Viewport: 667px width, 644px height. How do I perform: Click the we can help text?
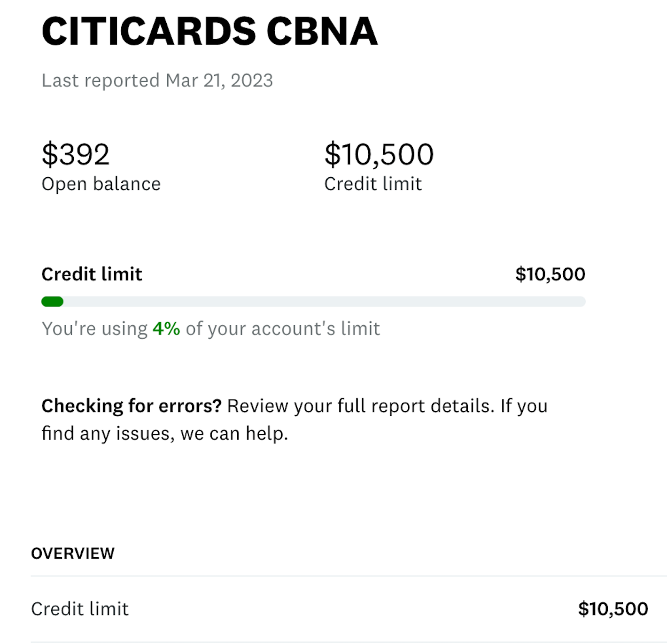click(x=234, y=433)
